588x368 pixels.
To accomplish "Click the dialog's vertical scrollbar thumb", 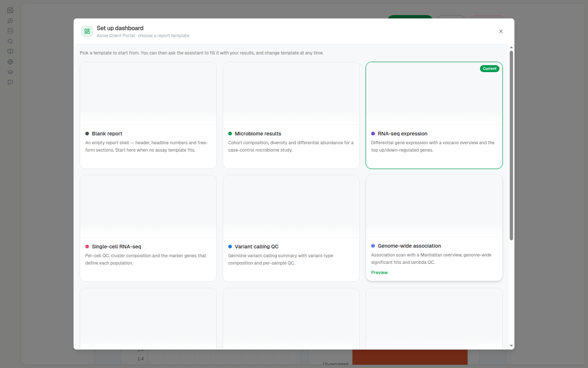I will (511, 145).
